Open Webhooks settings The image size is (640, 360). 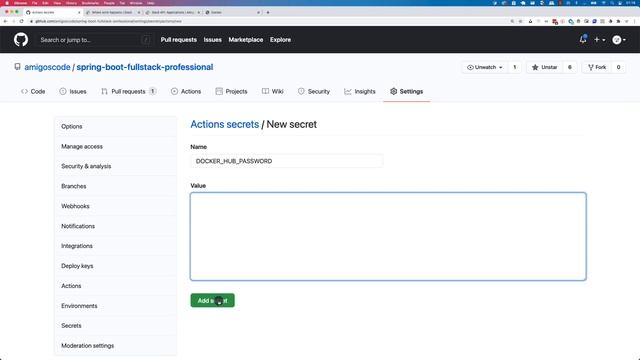tap(116, 206)
